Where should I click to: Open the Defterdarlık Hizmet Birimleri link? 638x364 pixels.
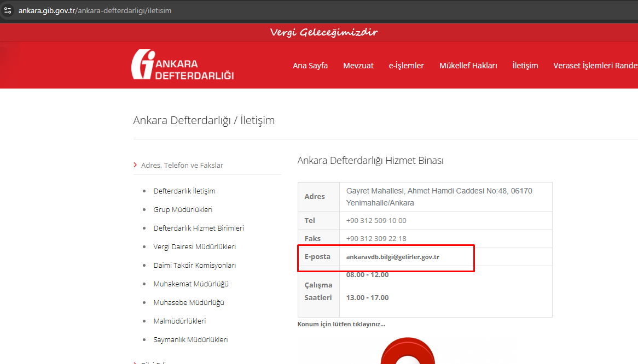(199, 228)
